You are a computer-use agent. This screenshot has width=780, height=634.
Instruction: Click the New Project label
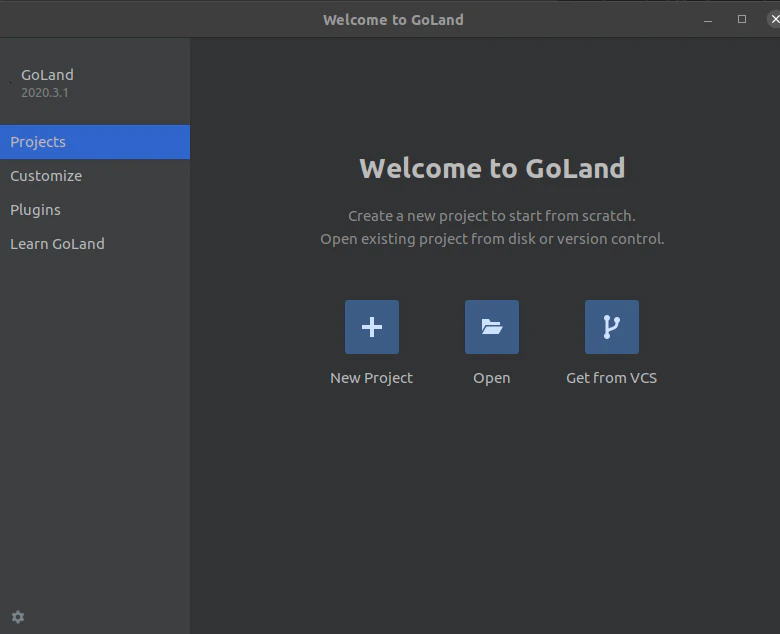click(372, 378)
